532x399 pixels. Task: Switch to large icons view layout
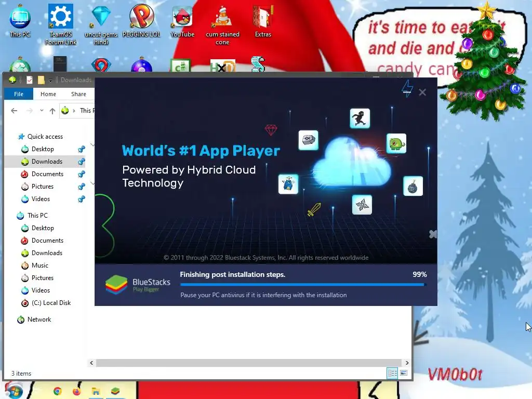click(x=404, y=373)
